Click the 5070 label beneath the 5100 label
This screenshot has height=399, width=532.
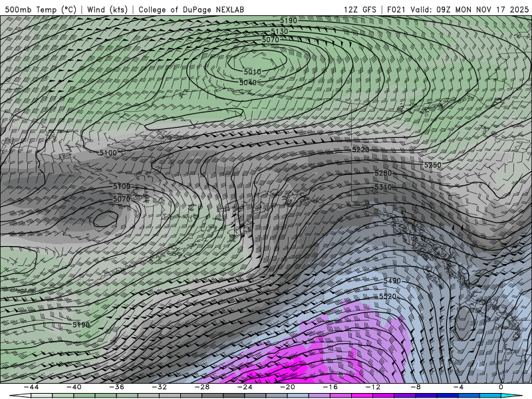tap(122, 199)
